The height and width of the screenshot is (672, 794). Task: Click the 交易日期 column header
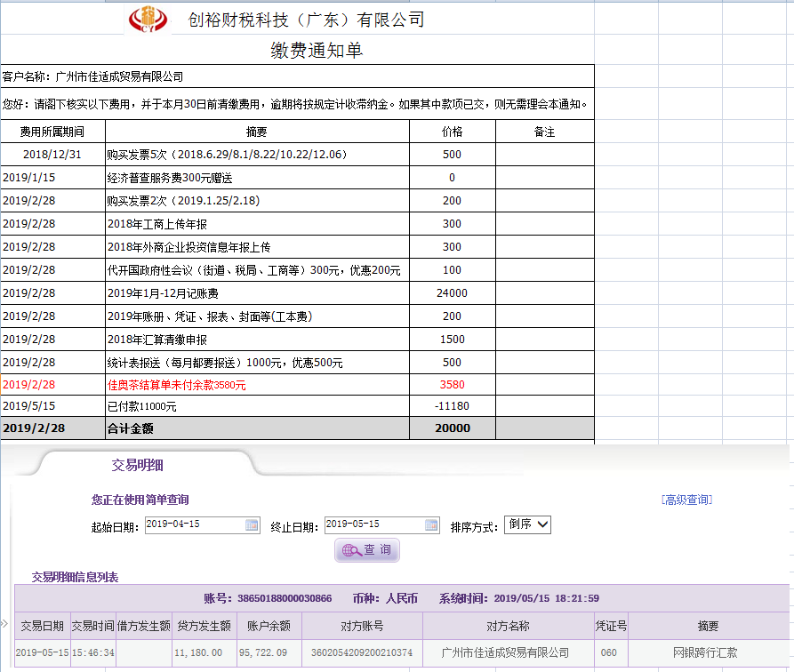(43, 626)
